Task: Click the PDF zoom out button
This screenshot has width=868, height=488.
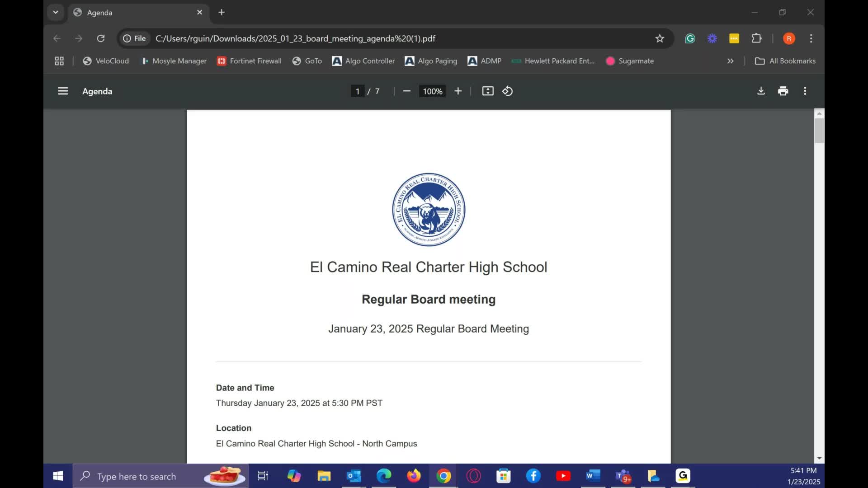Action: click(406, 91)
